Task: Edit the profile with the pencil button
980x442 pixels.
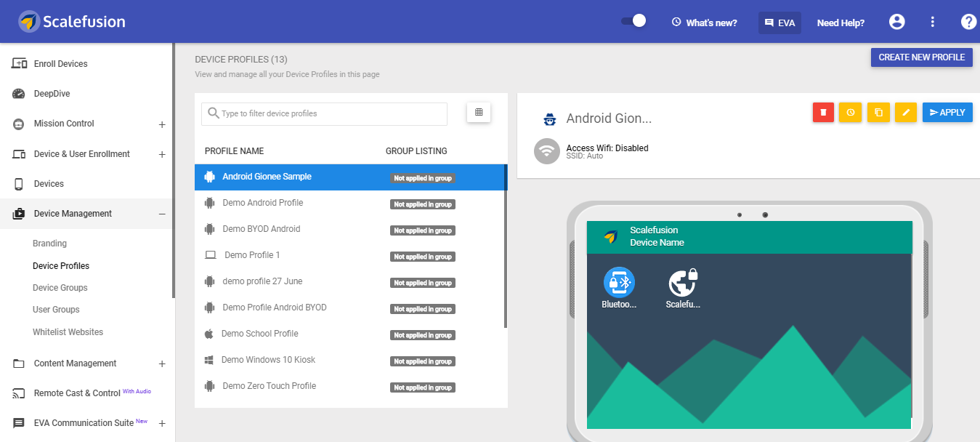Action: pos(906,112)
